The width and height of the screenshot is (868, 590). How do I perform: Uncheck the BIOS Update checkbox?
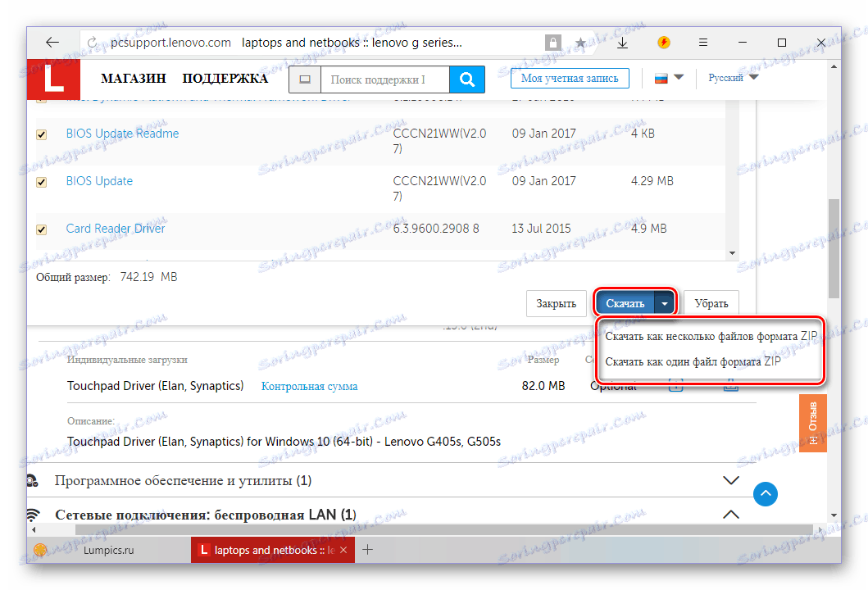tap(42, 182)
